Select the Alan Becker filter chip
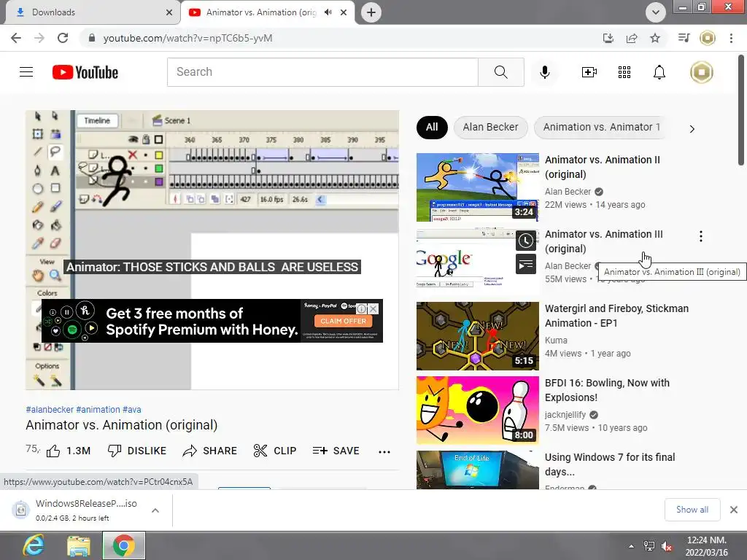Viewport: 747px width, 560px height. [490, 127]
